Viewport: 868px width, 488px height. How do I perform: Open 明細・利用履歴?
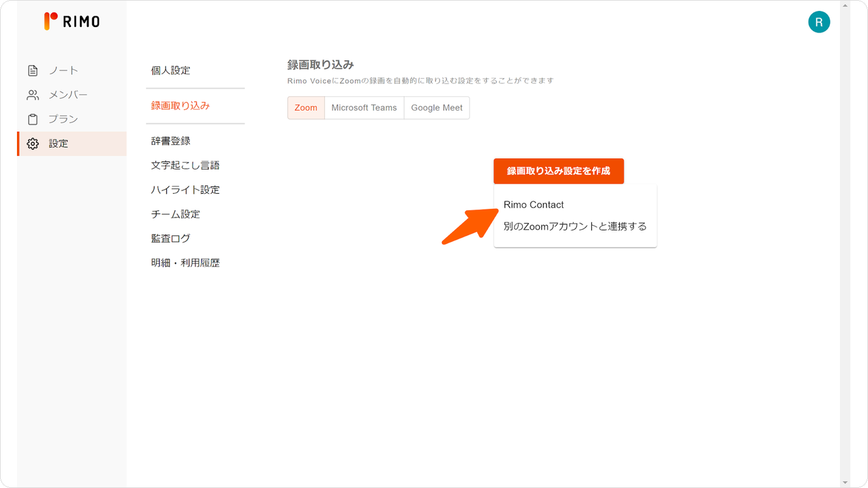point(185,263)
